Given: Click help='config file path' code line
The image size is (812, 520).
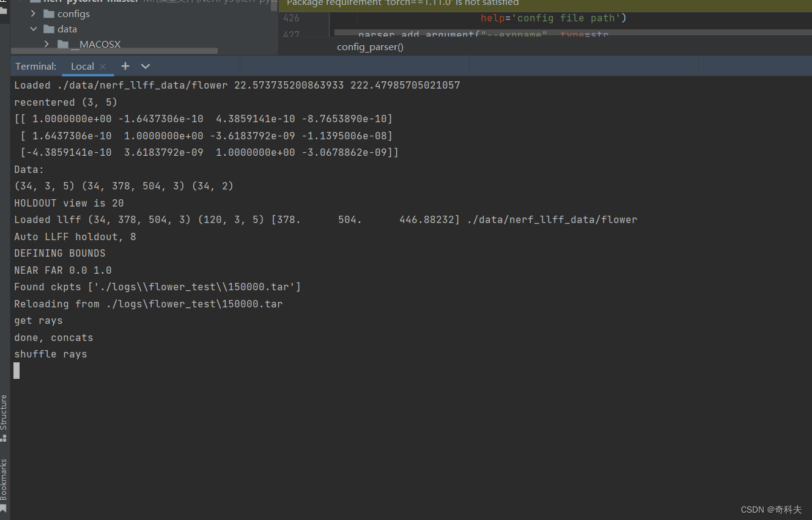Looking at the screenshot, I should click(x=553, y=18).
